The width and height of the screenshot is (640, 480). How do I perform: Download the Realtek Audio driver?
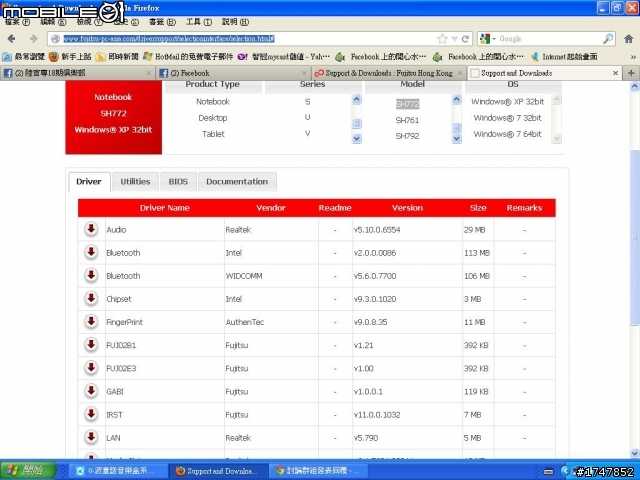[x=91, y=229]
